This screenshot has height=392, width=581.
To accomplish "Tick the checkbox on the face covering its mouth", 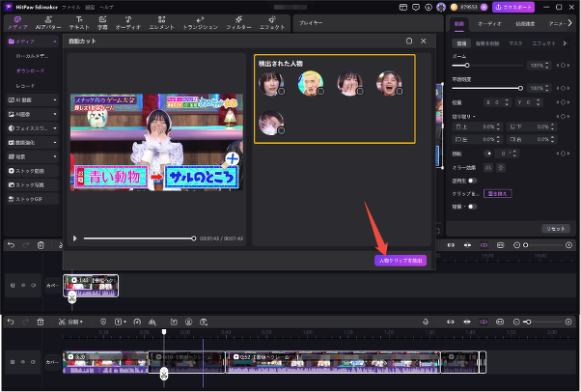I will click(359, 91).
